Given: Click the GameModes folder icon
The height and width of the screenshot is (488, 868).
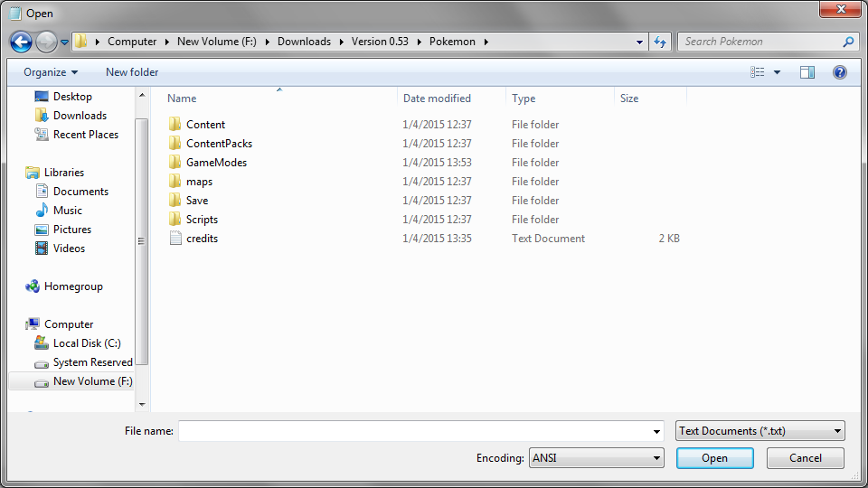Looking at the screenshot, I should [175, 163].
